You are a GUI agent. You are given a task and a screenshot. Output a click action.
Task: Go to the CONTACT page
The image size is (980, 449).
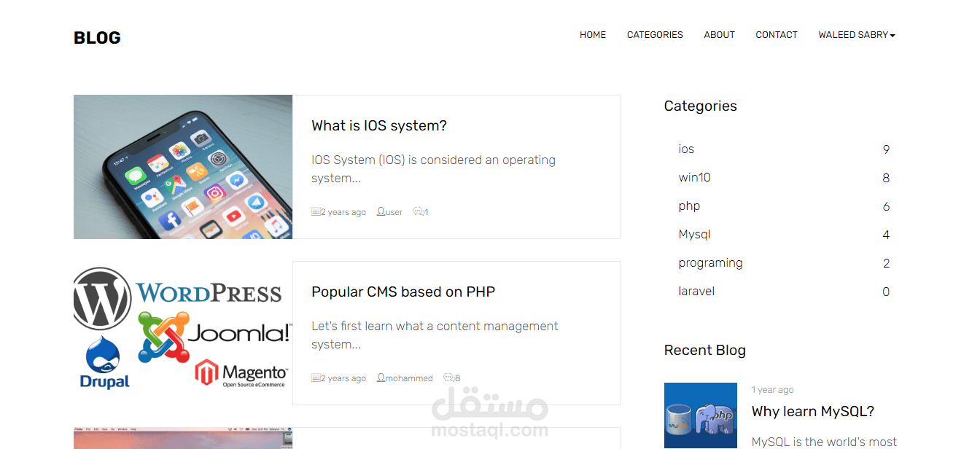(777, 35)
